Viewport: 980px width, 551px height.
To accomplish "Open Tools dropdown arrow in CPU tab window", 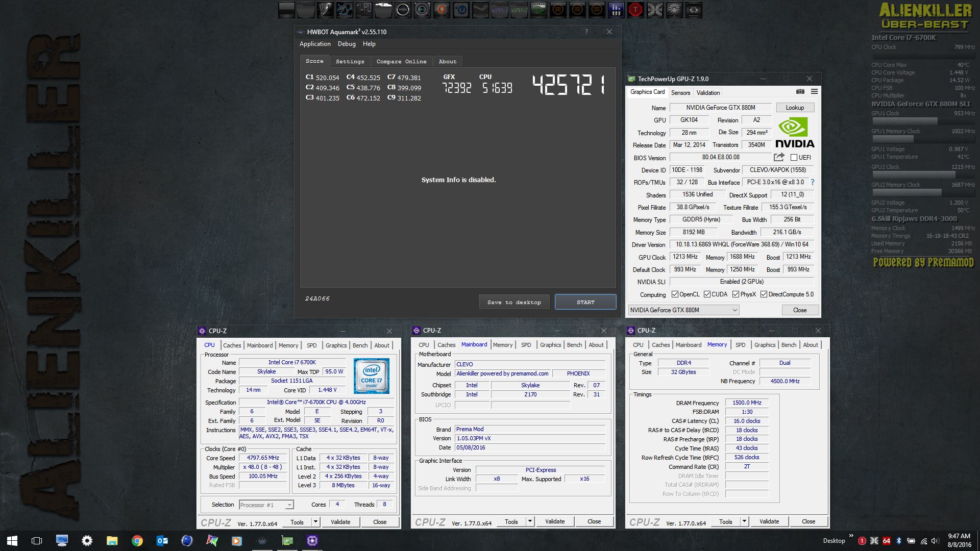I will point(315,522).
